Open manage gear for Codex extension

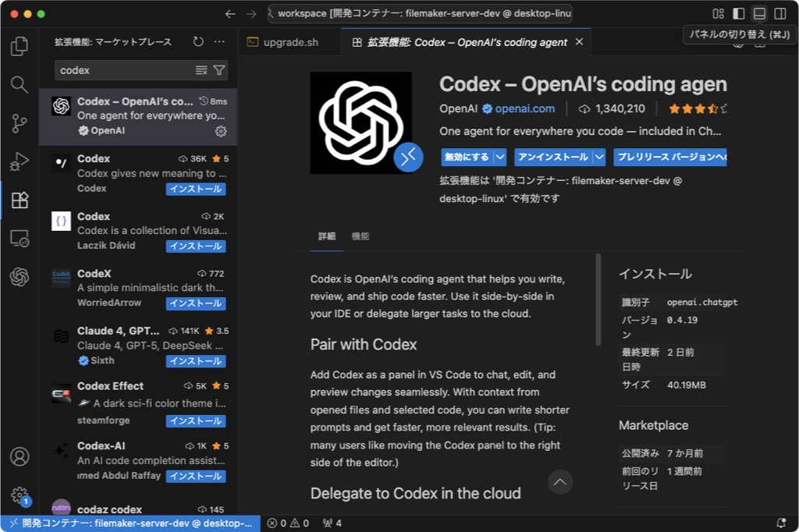tap(221, 131)
